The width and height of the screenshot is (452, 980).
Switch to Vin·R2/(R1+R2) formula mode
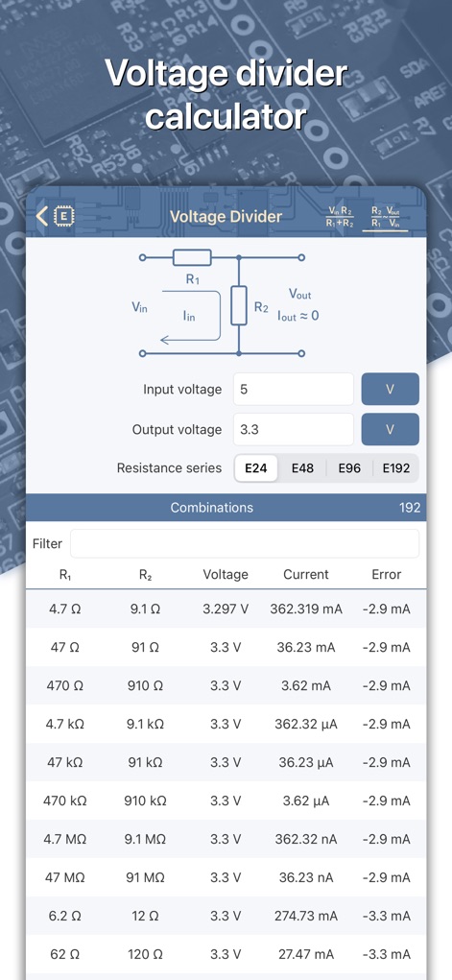tap(340, 216)
